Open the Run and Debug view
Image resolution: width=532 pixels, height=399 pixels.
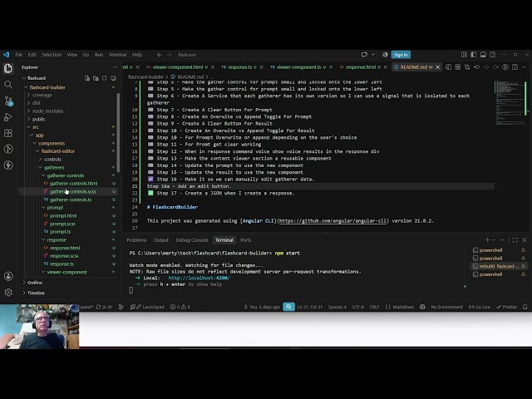[8, 116]
